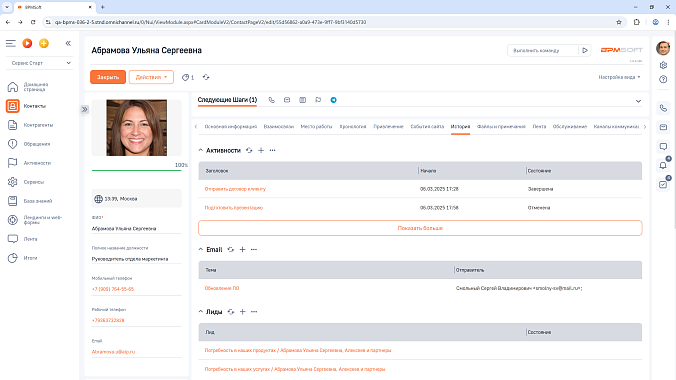Open the Действия dropdown menu
Viewport: 676px width, 380px height.
[x=151, y=77]
